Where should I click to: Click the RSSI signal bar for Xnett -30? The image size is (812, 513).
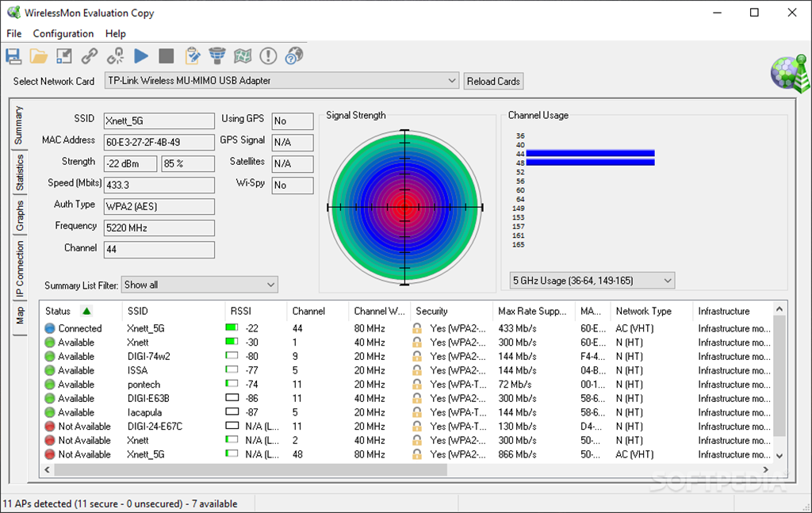click(232, 342)
